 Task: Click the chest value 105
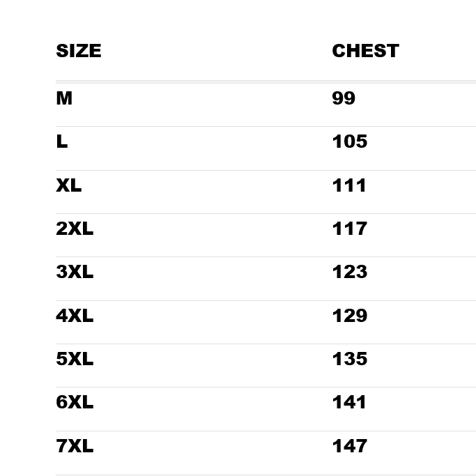pos(349,141)
